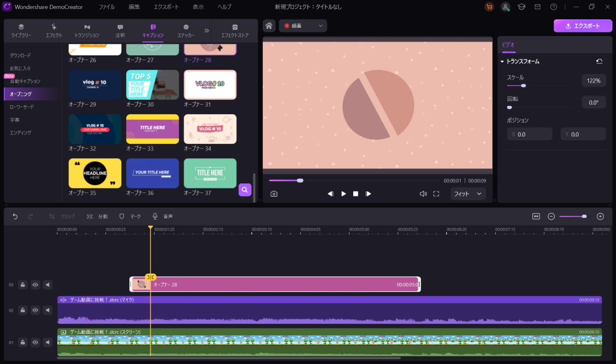Open the ヘルプ menu
The image size is (616, 364).
coord(224,7)
